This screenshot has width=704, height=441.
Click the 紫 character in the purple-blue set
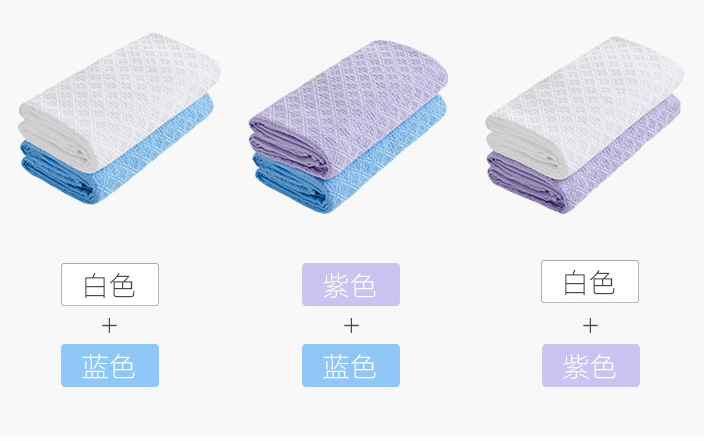(335, 285)
